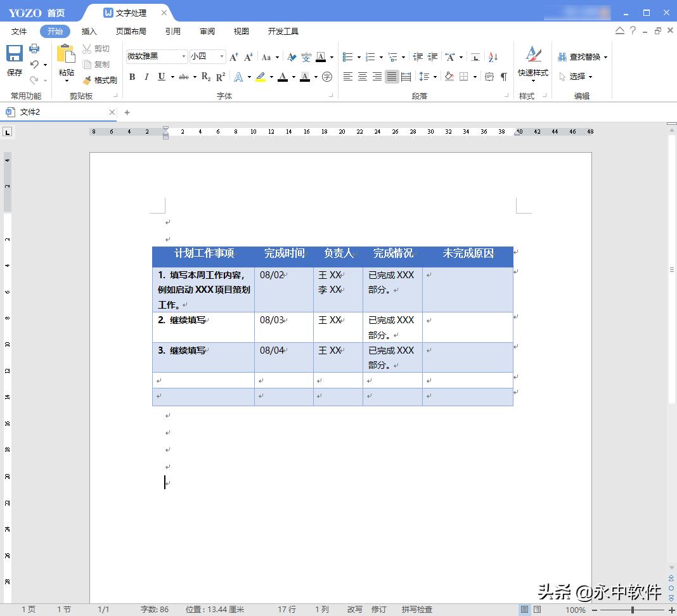Screen dimensions: 677x616
Task: Click Track Changes (修订) in the status bar
Action: pyautogui.click(x=378, y=609)
